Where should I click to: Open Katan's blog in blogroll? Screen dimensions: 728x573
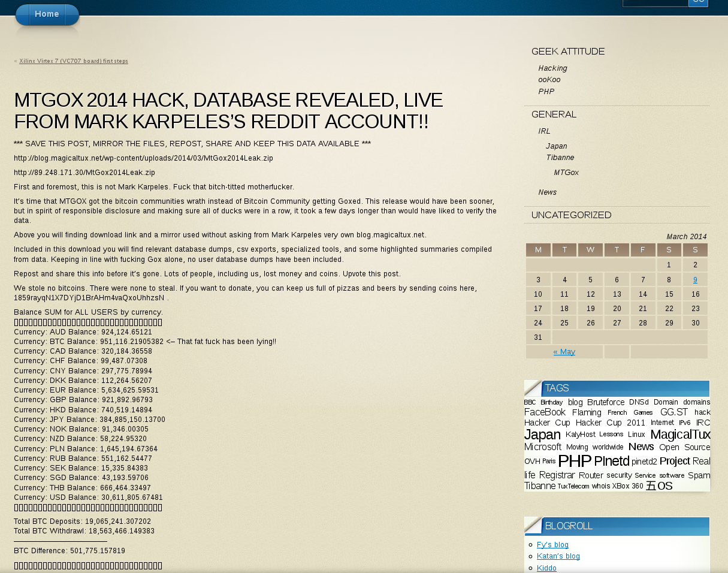point(558,556)
